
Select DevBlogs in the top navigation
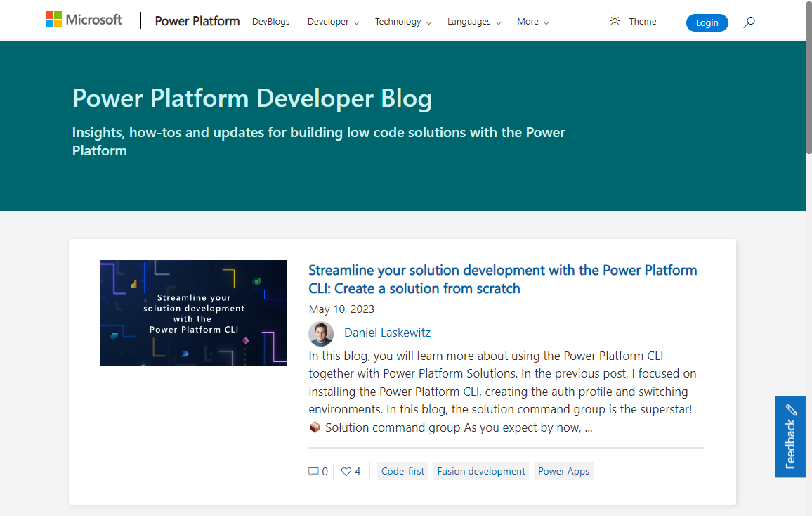(270, 21)
